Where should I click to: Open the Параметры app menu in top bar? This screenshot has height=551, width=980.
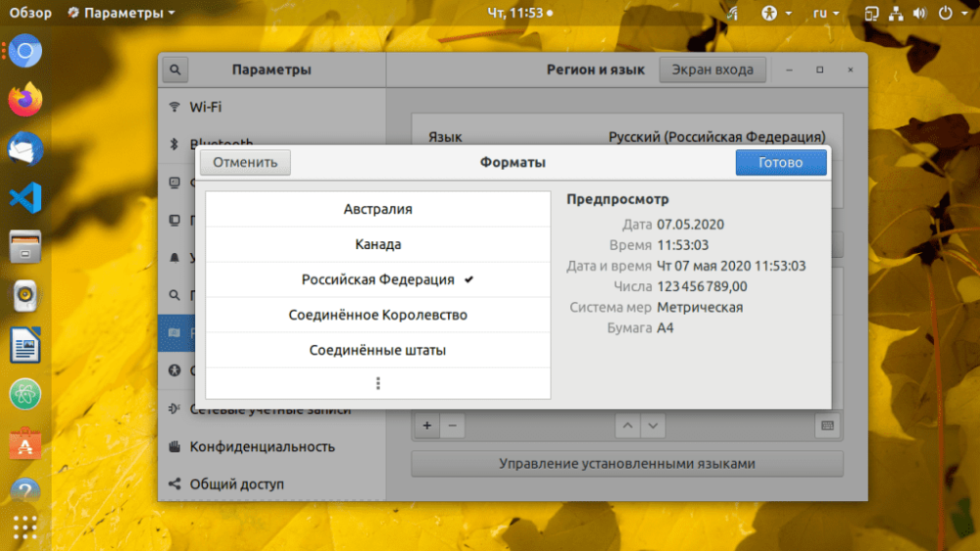pos(122,13)
